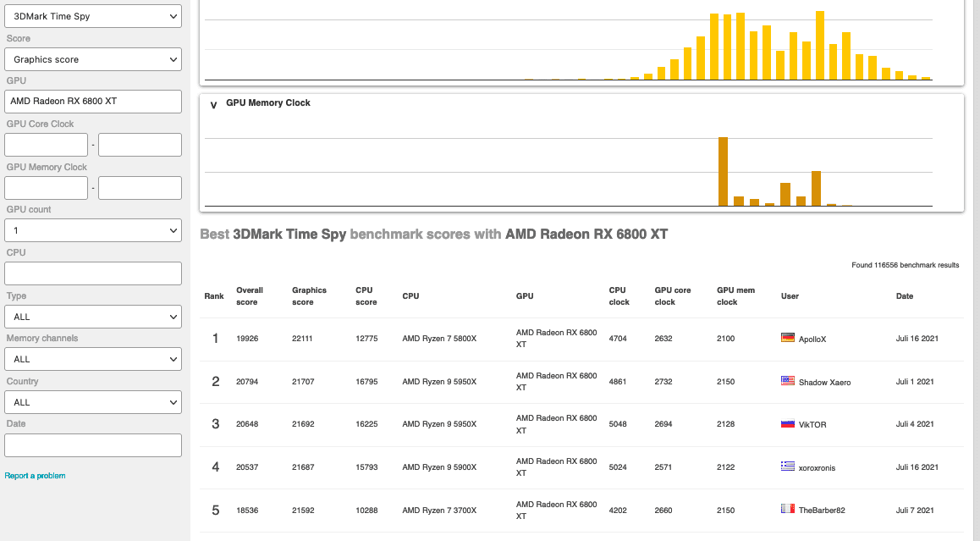The height and width of the screenshot is (541, 980).
Task: Open user ApolloX in rank 1 row
Action: pos(812,339)
